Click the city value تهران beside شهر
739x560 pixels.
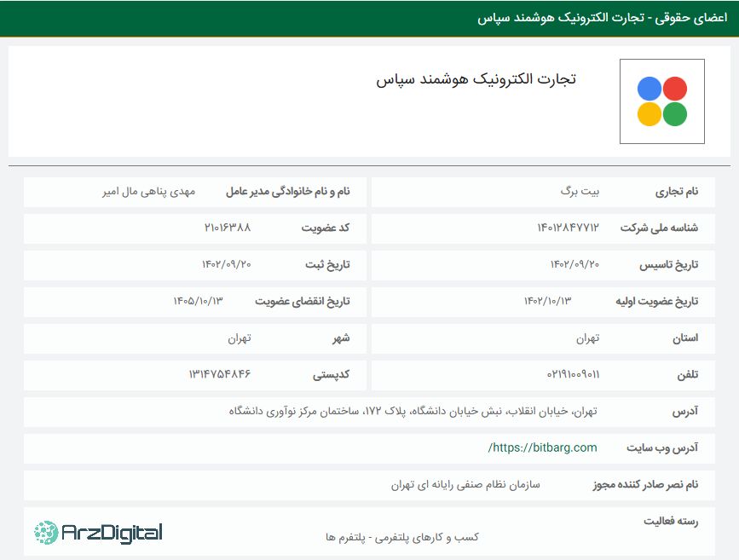[x=240, y=338]
